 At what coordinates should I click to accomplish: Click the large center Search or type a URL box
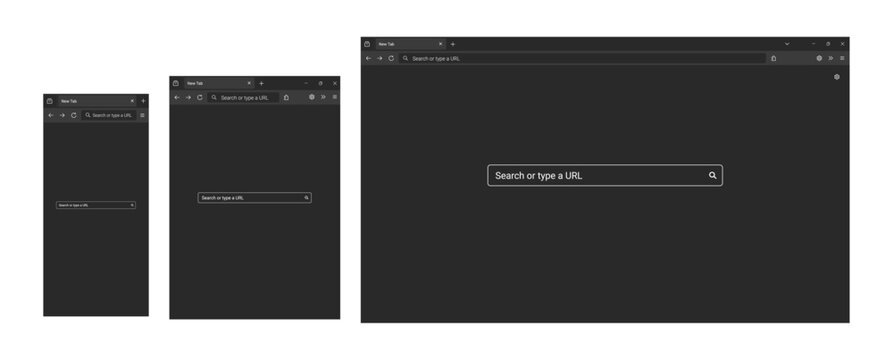point(605,175)
